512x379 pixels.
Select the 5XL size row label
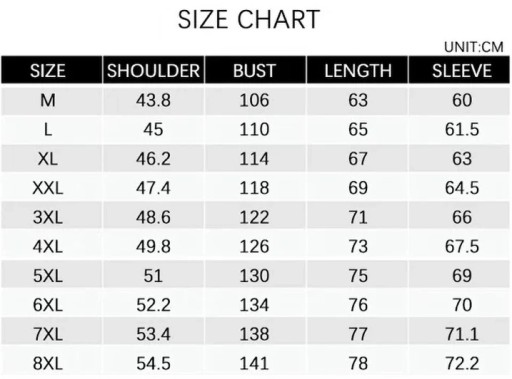point(48,276)
